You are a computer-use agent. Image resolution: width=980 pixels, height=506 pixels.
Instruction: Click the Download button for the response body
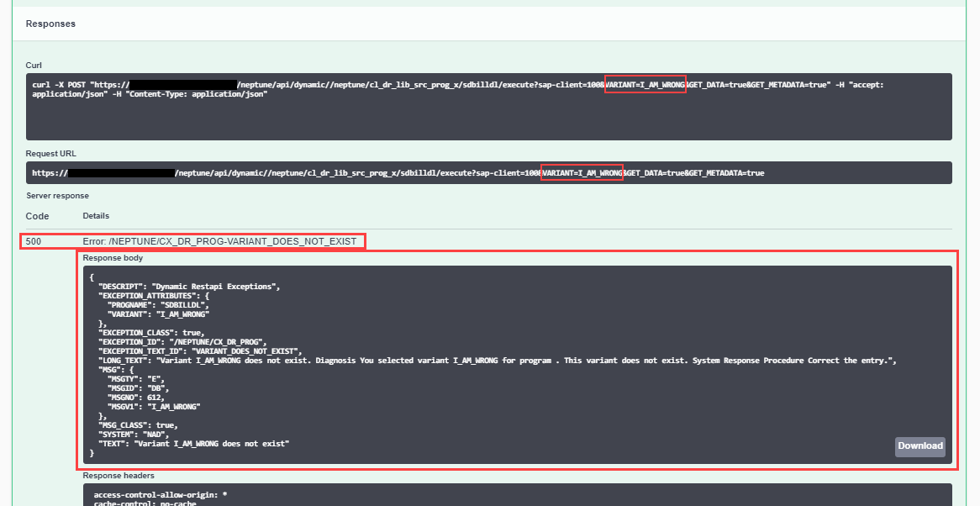pos(919,446)
